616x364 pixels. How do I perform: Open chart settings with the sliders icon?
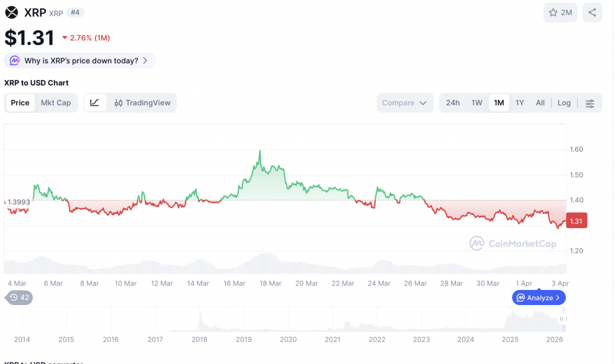click(590, 102)
